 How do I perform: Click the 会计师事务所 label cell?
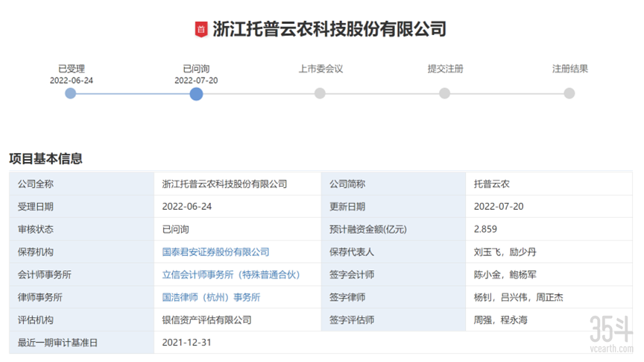(x=82, y=275)
